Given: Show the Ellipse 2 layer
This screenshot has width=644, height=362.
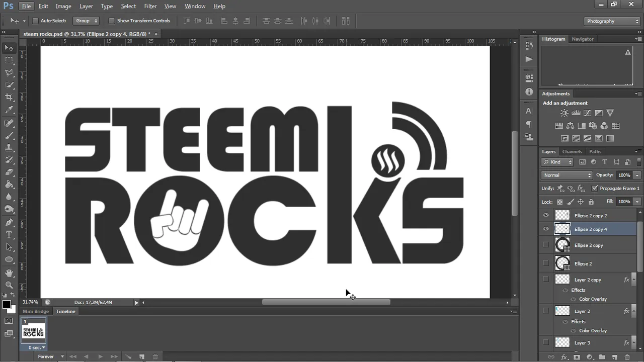Looking at the screenshot, I should (x=546, y=263).
